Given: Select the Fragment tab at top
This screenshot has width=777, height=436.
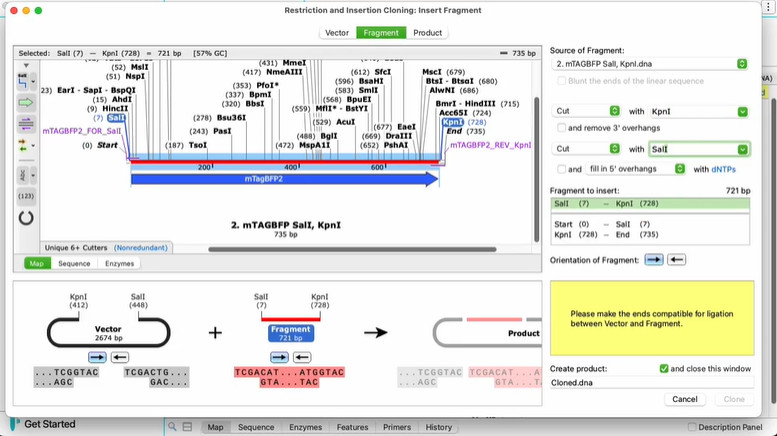Looking at the screenshot, I should pyautogui.click(x=381, y=33).
